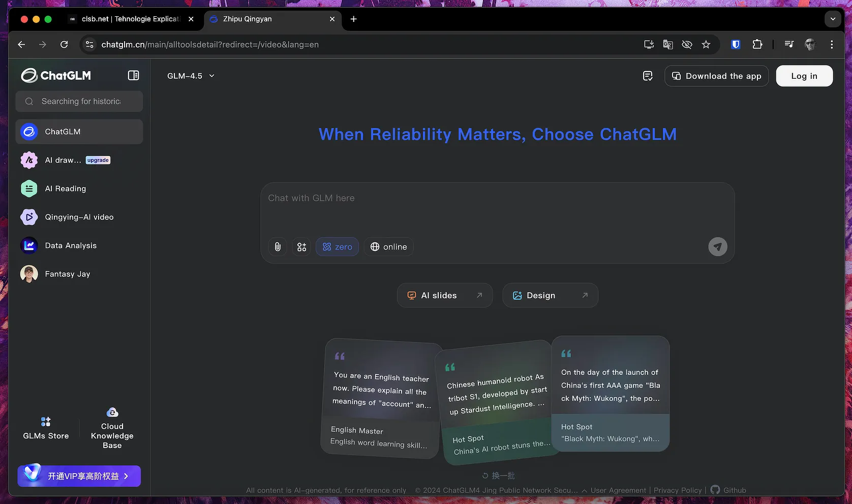Viewport: 852px width, 504px height.
Task: Click the Searching for historic search field
Action: 79,101
